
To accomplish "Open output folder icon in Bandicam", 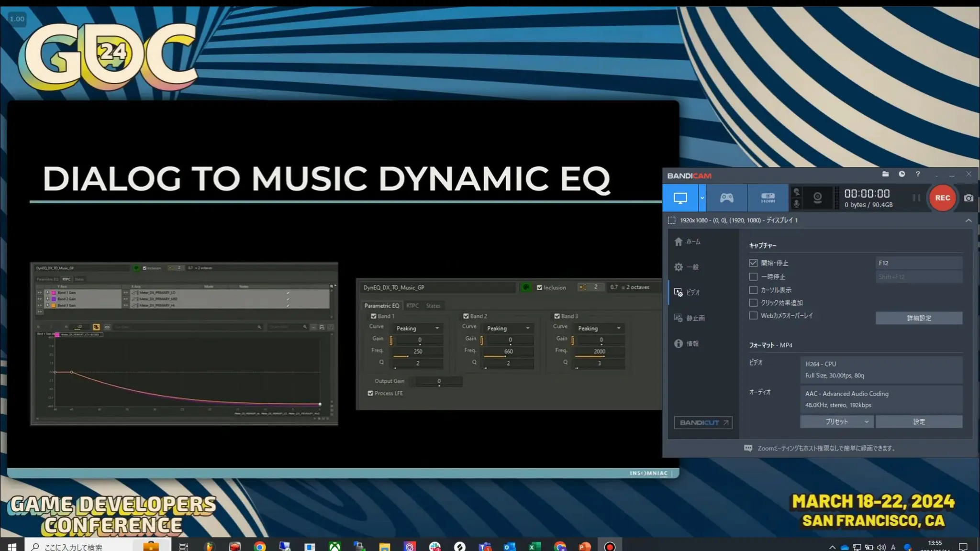I will [x=885, y=175].
